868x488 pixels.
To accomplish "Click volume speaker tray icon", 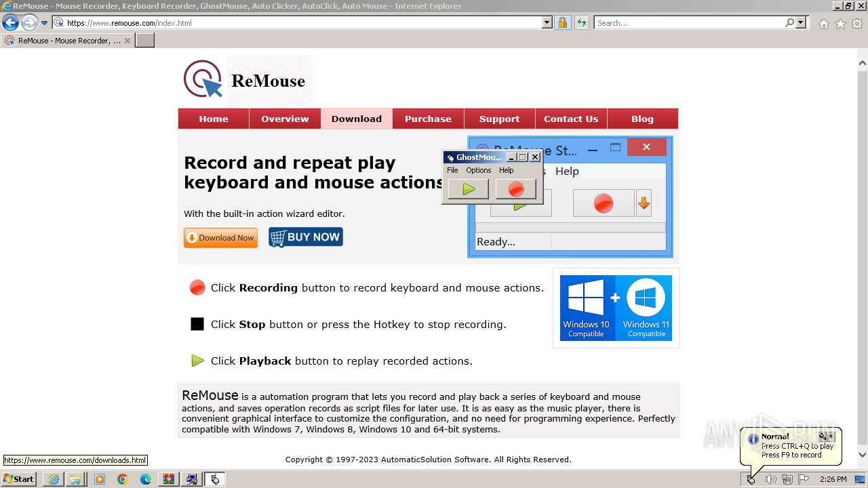I will click(770, 479).
